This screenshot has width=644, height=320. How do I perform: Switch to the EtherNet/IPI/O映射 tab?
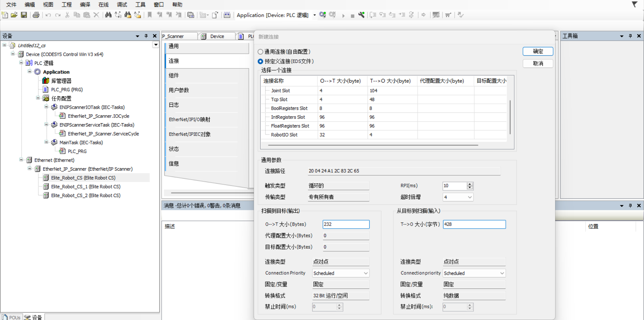[190, 120]
